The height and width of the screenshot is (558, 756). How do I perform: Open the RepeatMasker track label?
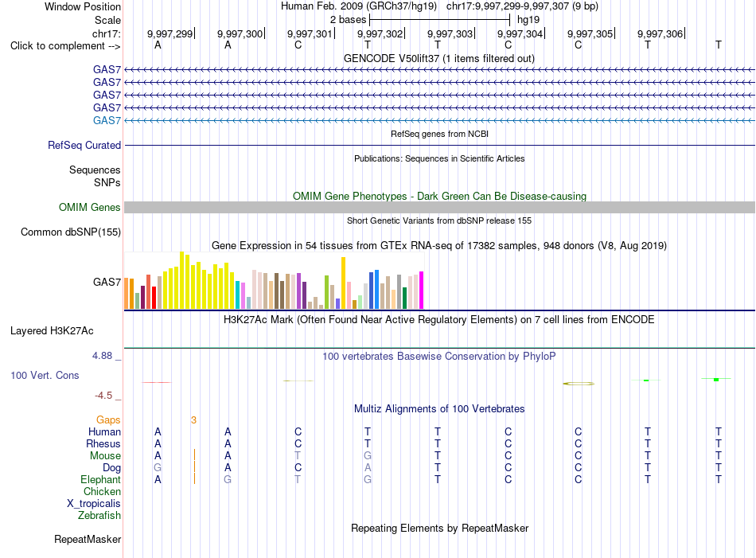[x=88, y=539]
